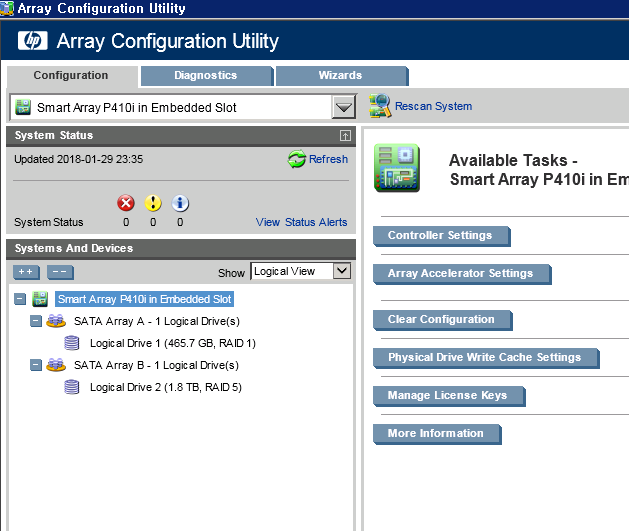629x531 pixels.
Task: Collapse the SATA Array A tree node
Action: point(36,321)
